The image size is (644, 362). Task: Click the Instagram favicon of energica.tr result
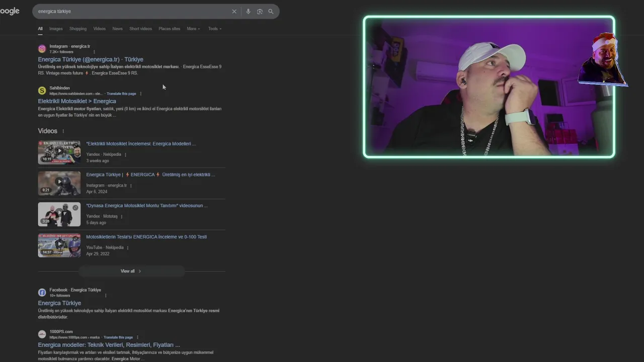click(x=42, y=49)
